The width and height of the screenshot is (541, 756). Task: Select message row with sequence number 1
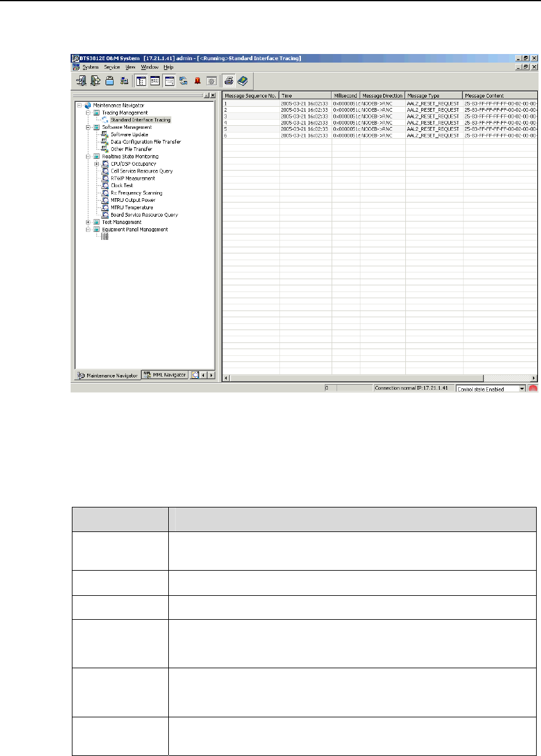pyautogui.click(x=380, y=104)
